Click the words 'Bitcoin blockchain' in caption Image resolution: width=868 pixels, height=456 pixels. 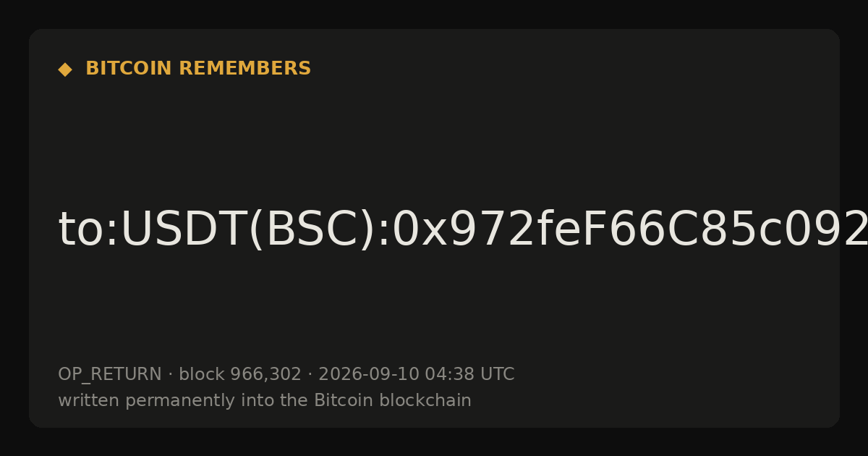click(x=393, y=401)
